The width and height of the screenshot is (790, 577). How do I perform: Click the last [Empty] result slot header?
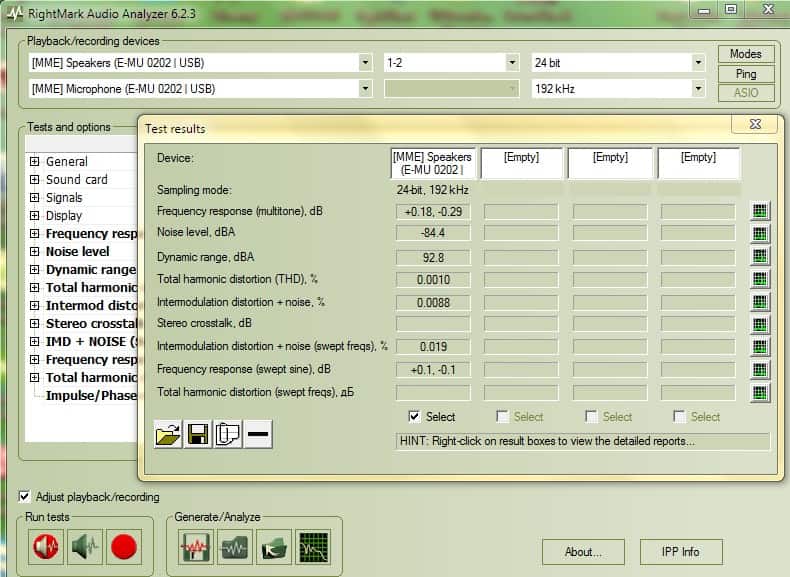[x=698, y=163]
